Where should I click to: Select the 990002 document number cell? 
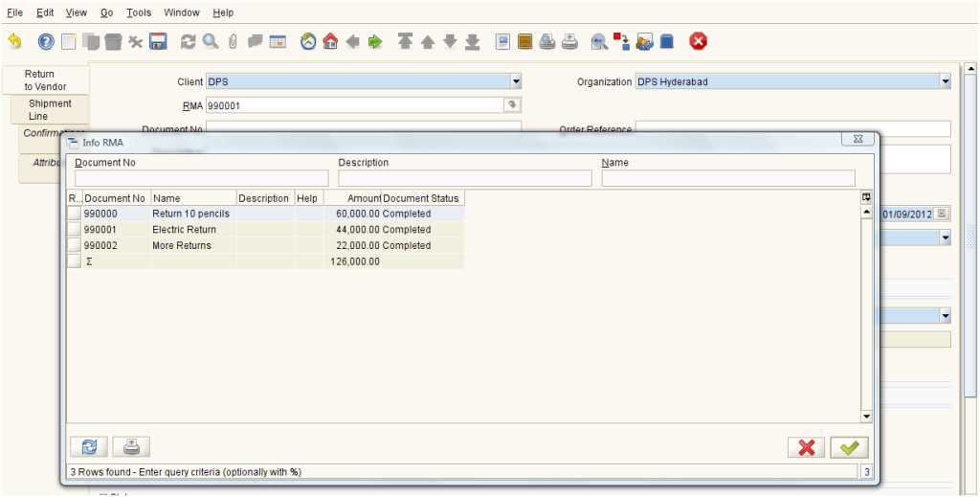[117, 245]
